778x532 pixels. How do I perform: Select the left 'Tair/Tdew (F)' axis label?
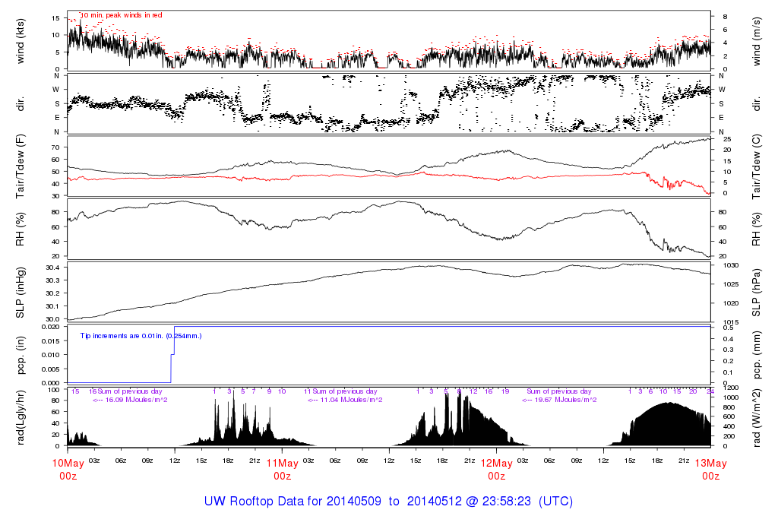pyautogui.click(x=22, y=166)
